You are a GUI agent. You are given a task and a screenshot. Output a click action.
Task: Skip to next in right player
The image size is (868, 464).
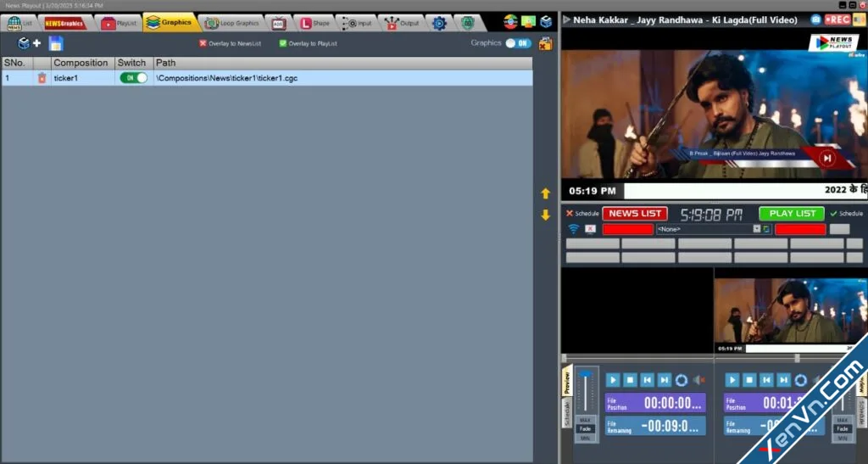[x=783, y=380]
